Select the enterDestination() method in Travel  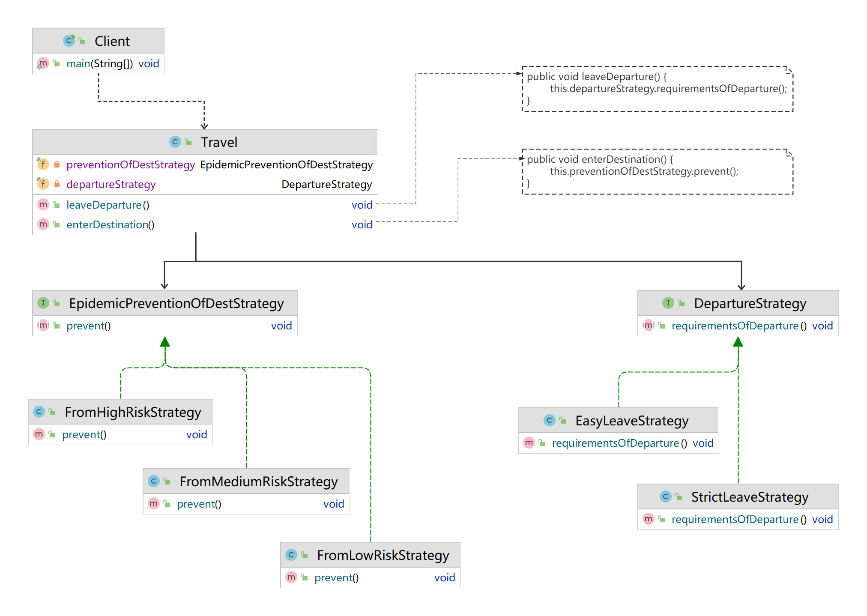110,225
